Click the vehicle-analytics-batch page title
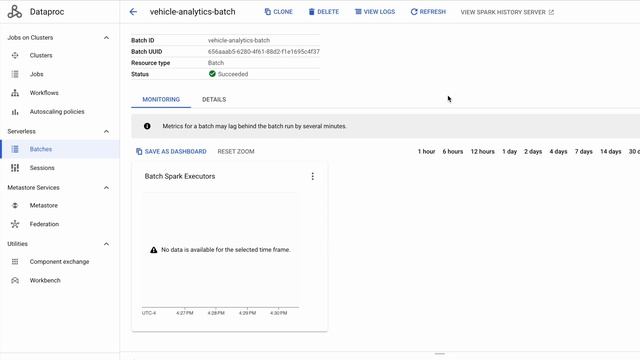640x360 pixels. tap(193, 12)
